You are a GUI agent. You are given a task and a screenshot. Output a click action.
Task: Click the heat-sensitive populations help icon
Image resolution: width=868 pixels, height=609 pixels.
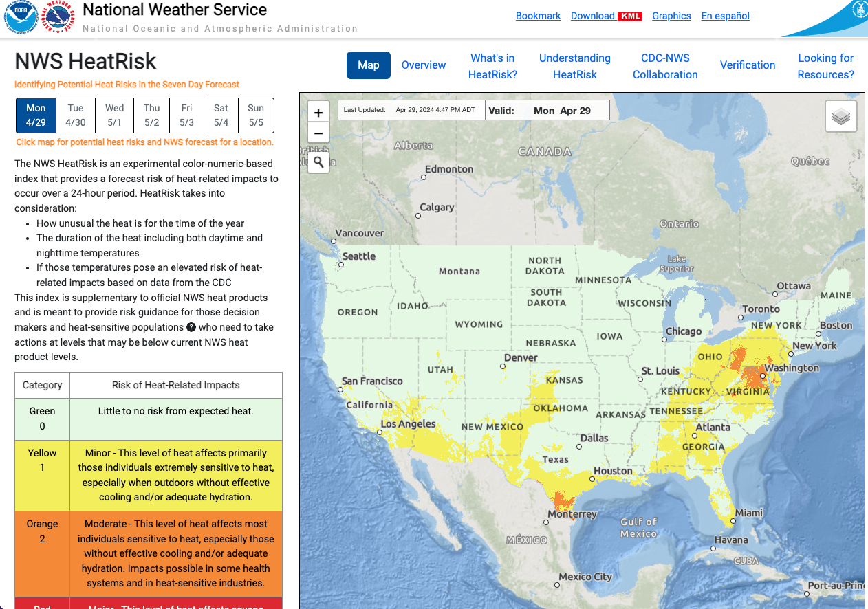pyautogui.click(x=191, y=327)
